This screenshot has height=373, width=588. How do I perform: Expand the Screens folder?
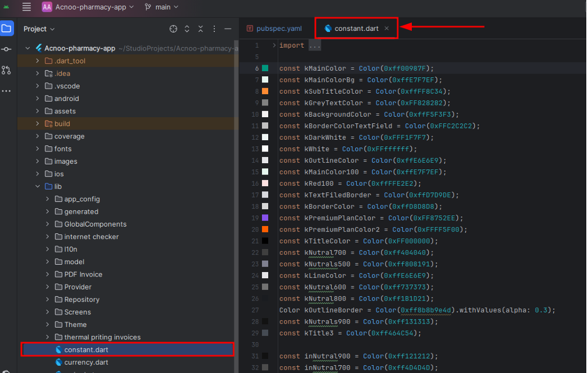pyautogui.click(x=48, y=312)
